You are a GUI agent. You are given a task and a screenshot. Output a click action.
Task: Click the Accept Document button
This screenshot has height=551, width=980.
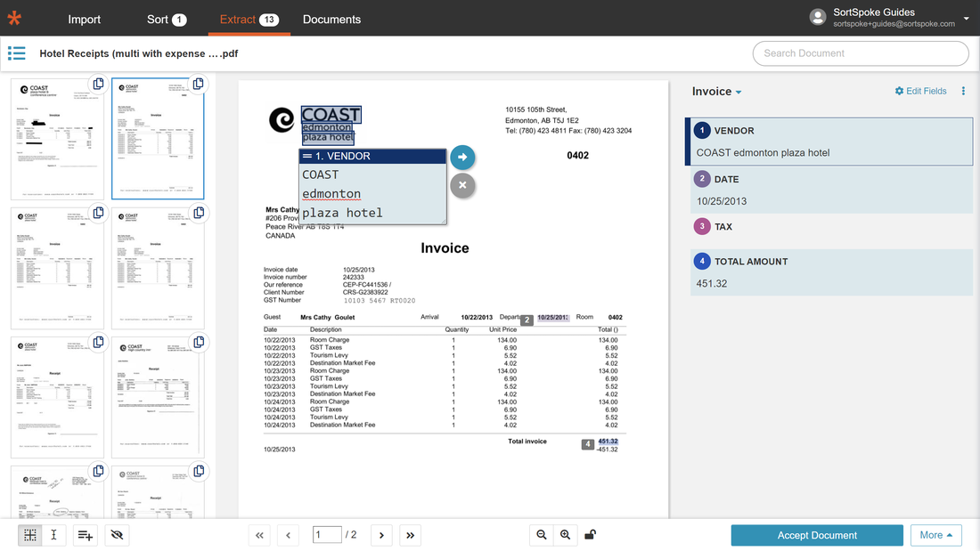[817, 535]
